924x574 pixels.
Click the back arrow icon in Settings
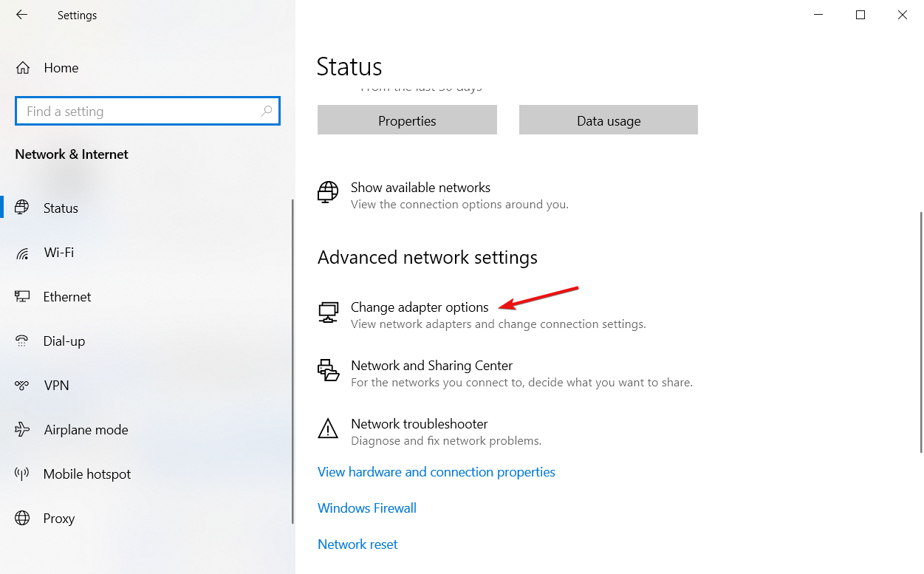[x=21, y=15]
